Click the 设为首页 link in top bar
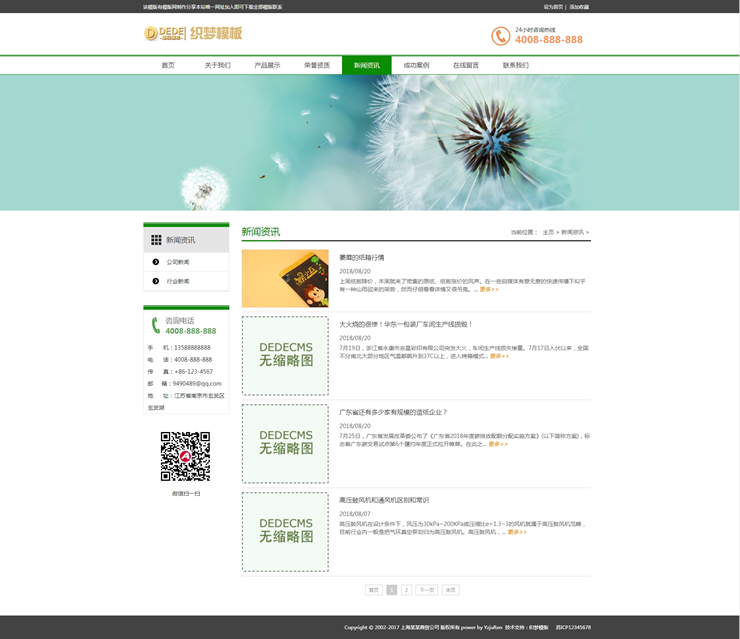Screen dimensions: 740x639 553,7
